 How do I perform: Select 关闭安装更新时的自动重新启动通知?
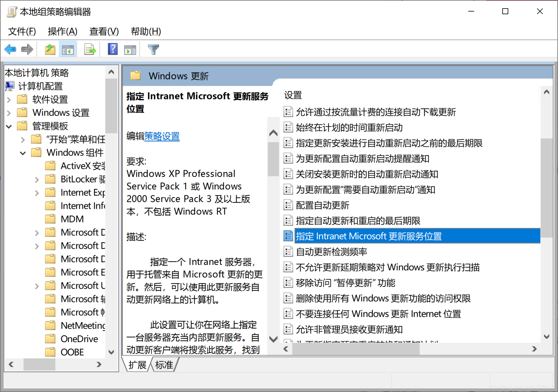coord(367,174)
